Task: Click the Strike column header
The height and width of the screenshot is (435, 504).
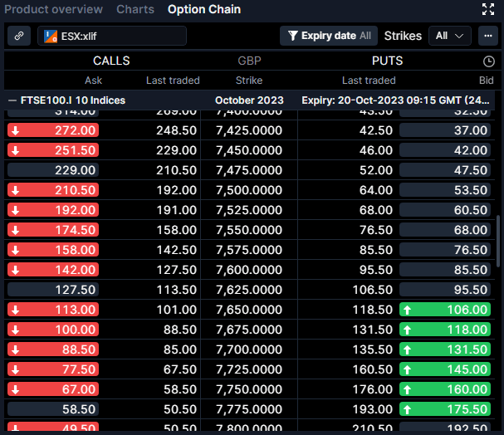Action: click(x=248, y=81)
